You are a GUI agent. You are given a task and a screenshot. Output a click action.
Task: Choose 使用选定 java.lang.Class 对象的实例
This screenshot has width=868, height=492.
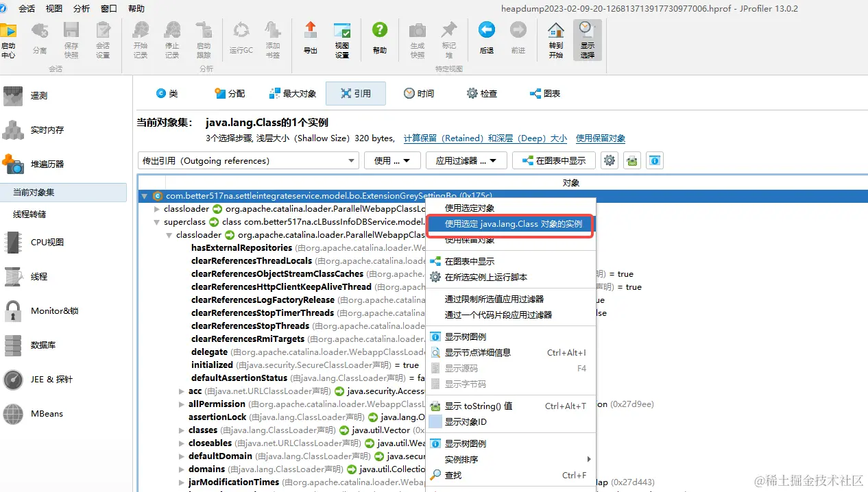point(511,224)
